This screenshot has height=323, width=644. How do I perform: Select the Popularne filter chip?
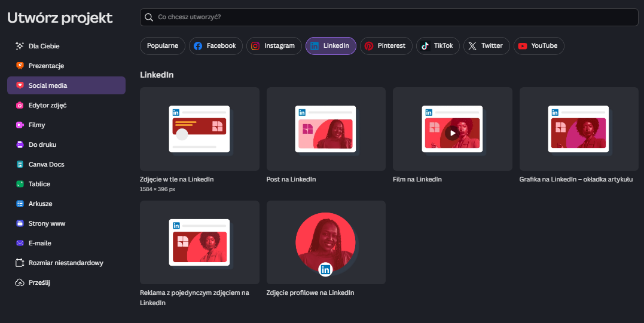pyautogui.click(x=163, y=46)
